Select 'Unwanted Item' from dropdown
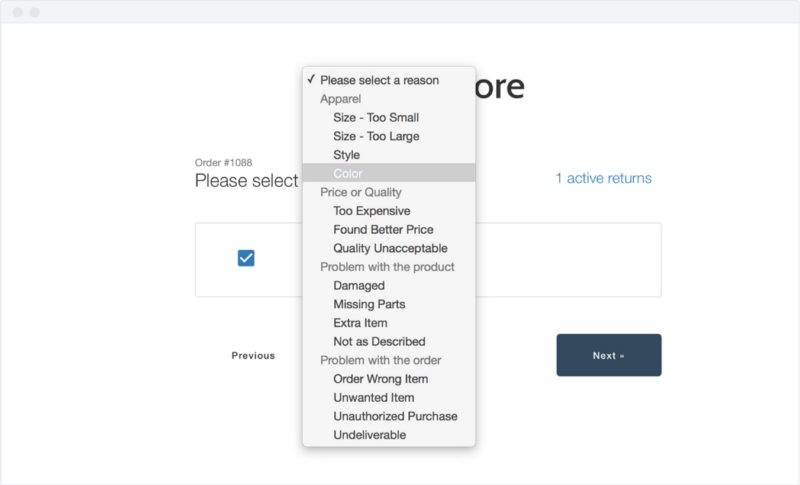The image size is (800, 485). click(374, 397)
